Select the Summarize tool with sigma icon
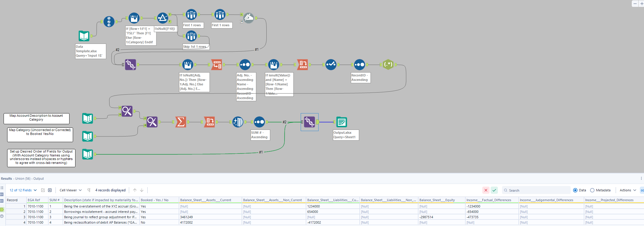644x226 pixels. [x=180, y=122]
